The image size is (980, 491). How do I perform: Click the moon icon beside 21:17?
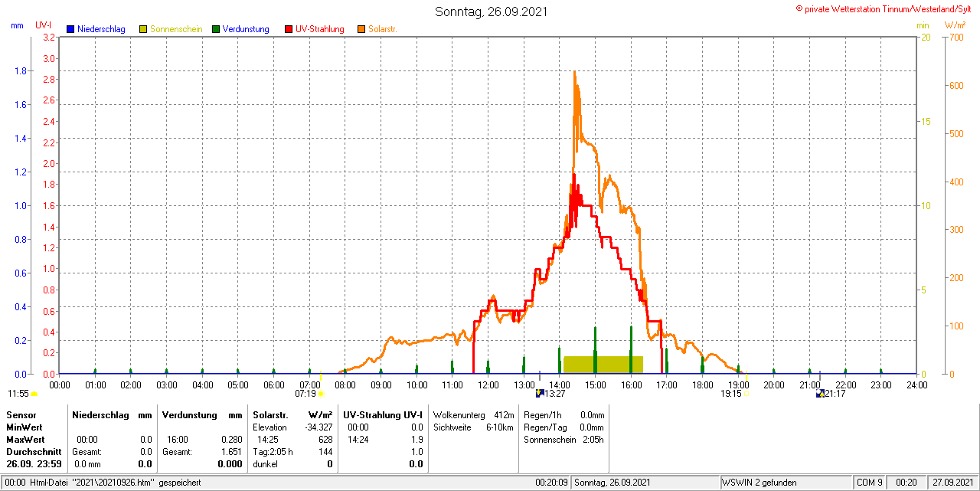pyautogui.click(x=821, y=394)
